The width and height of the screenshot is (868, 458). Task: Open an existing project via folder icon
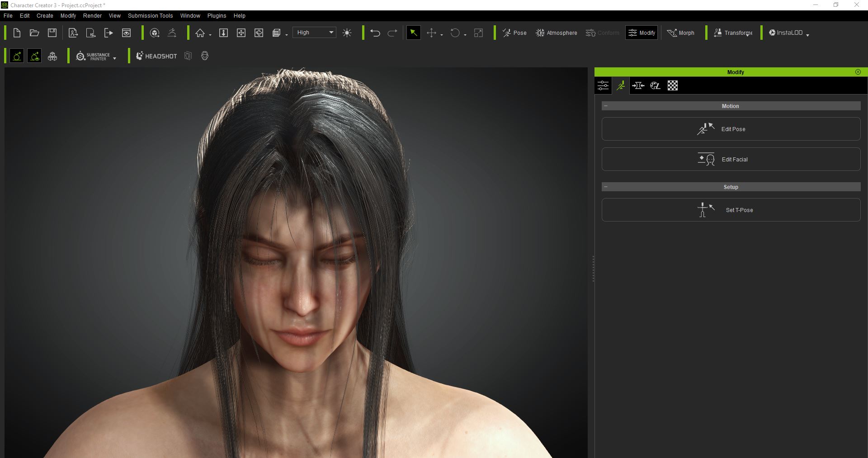coord(34,33)
